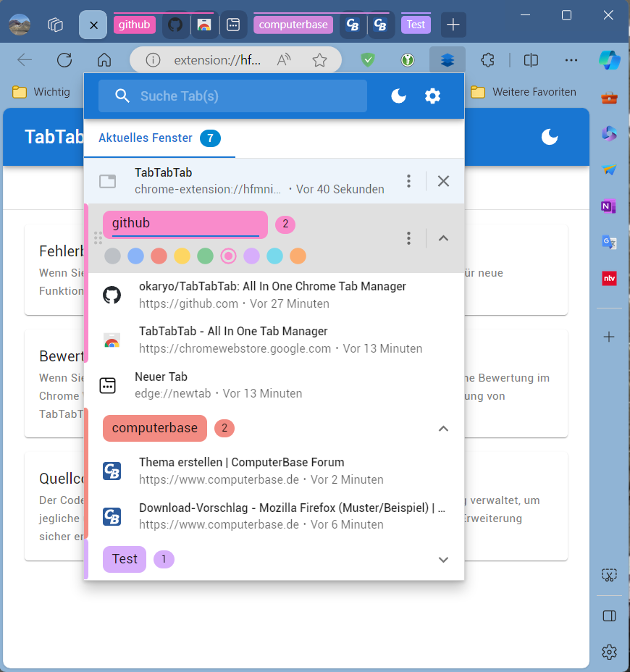Open Thema erstellen ComputerBase Forum entry
Image resolution: width=630 pixels, height=672 pixels.
[x=277, y=471]
